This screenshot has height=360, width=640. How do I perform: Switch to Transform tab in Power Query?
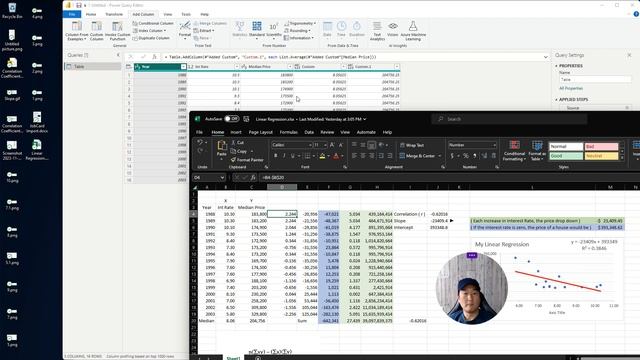(114, 14)
